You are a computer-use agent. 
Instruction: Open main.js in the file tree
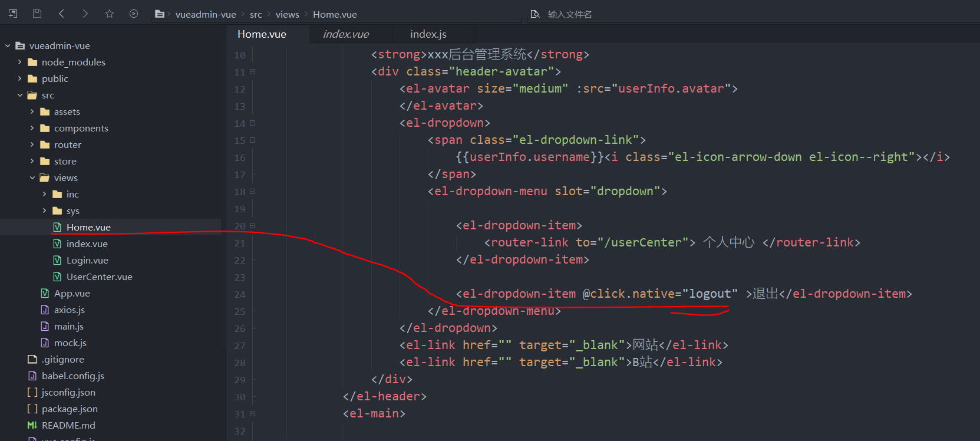[69, 326]
